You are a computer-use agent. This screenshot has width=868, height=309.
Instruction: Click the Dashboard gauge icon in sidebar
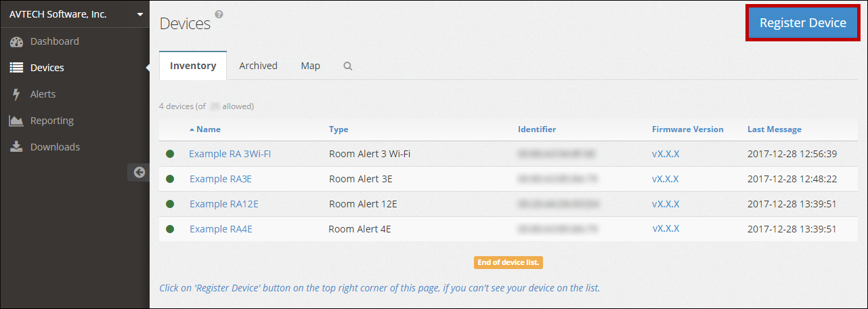point(17,42)
